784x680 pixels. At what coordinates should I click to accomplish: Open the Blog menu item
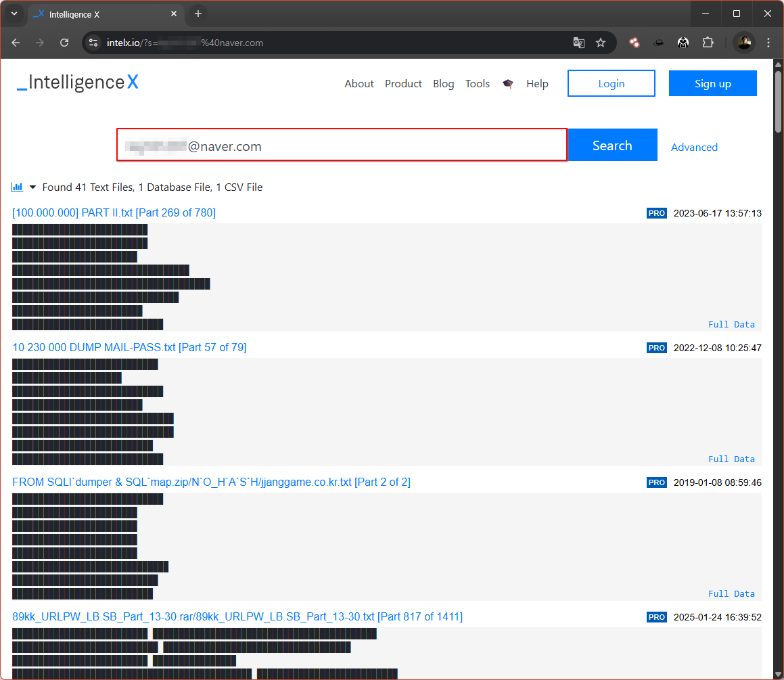click(x=443, y=83)
